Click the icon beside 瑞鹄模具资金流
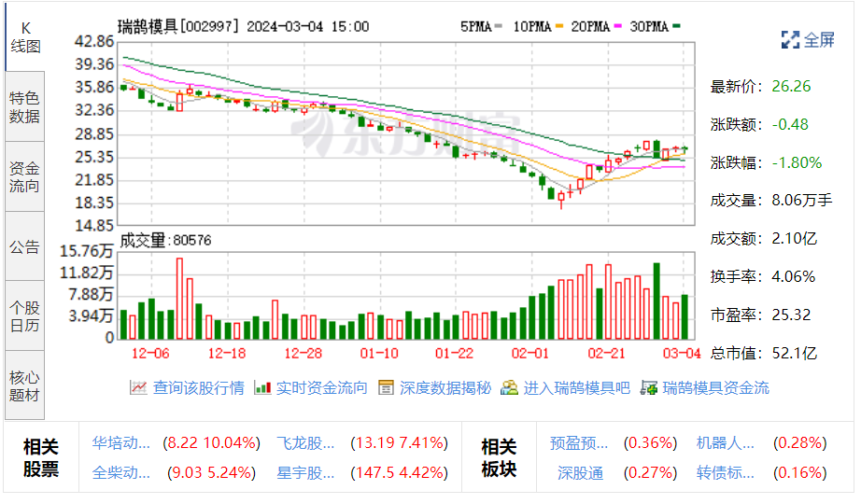Screen dimensions: 861x504 point(648,387)
